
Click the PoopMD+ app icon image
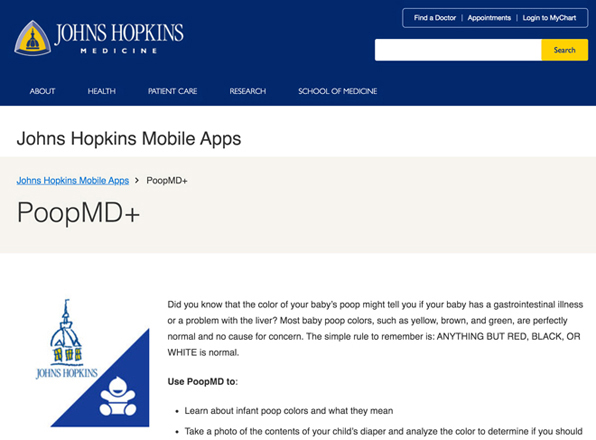[x=92, y=363]
